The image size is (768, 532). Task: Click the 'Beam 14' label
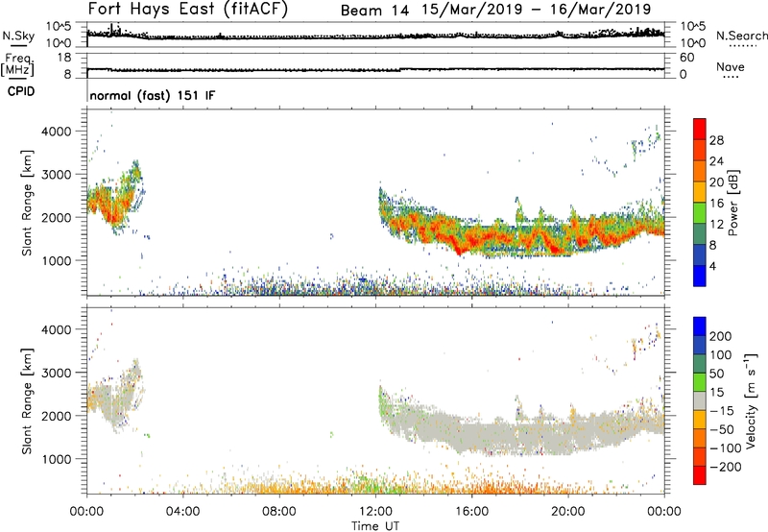pyautogui.click(x=374, y=11)
